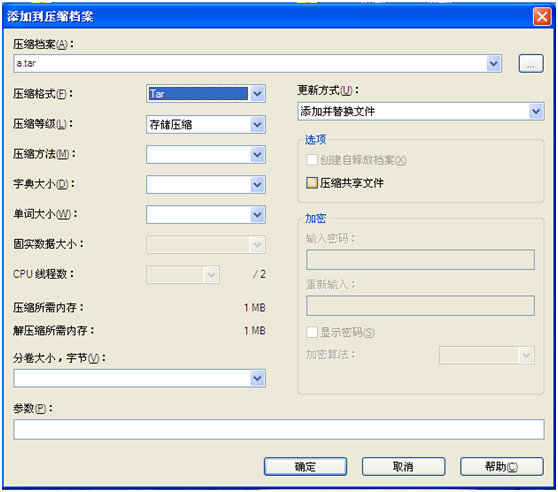
Task: Open the 压缩格式 Tar format dropdown
Action: (x=206, y=94)
